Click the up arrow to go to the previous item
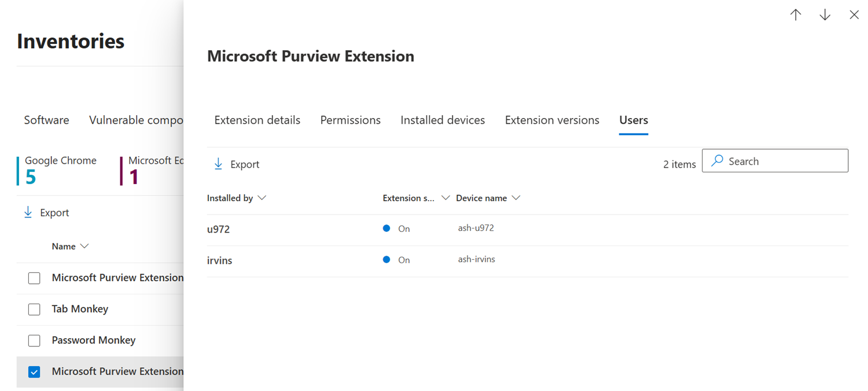This screenshot has height=391, width=868. point(796,15)
